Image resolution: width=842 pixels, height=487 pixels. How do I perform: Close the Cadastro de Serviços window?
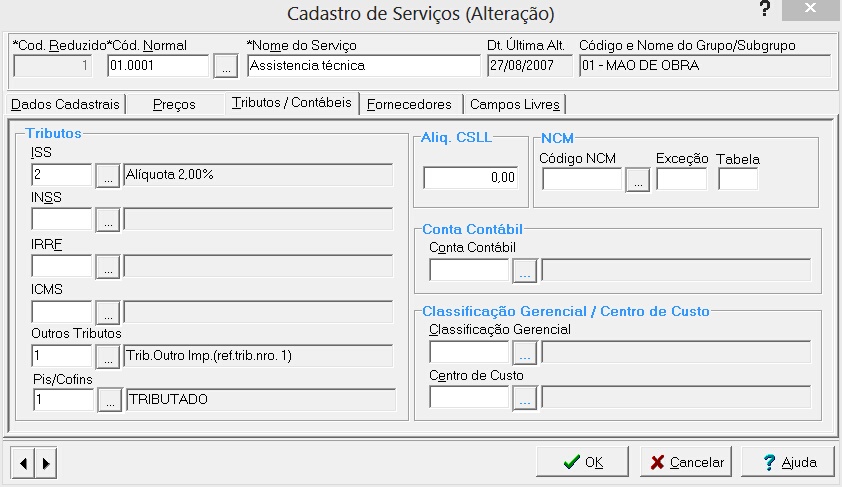tap(810, 9)
